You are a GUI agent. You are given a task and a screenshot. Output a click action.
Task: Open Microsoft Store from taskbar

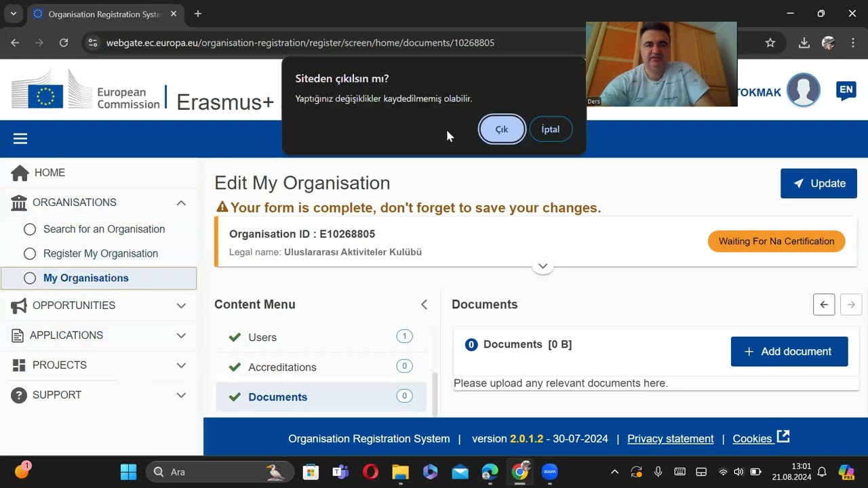[x=311, y=472]
